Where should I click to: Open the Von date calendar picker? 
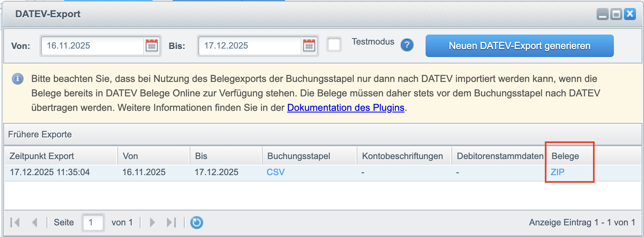(x=151, y=46)
